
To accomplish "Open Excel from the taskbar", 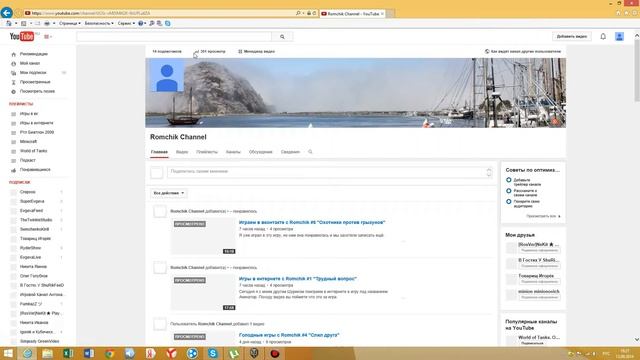I will coord(68,353).
